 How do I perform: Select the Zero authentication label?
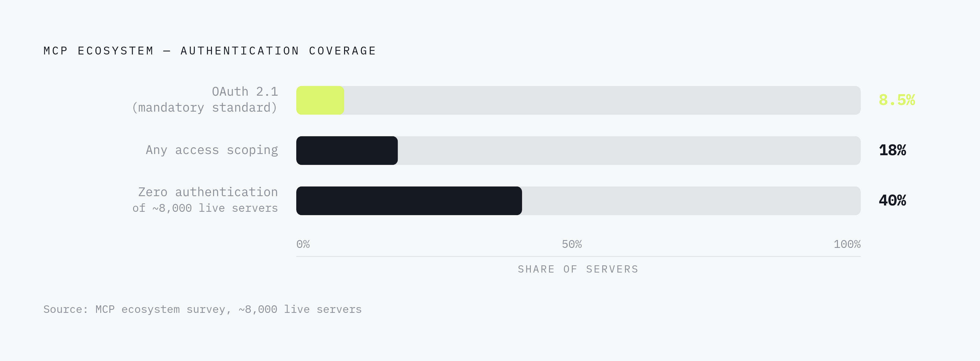click(x=208, y=192)
